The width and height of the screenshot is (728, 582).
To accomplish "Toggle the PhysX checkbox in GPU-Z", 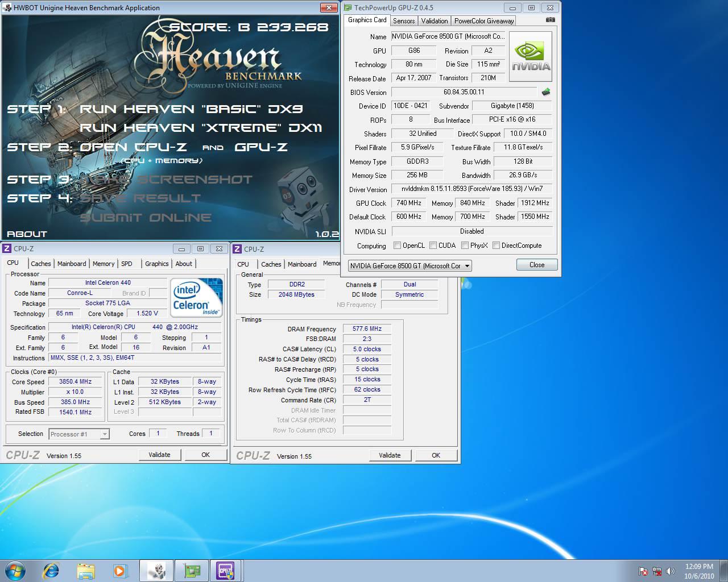I will 465,246.
